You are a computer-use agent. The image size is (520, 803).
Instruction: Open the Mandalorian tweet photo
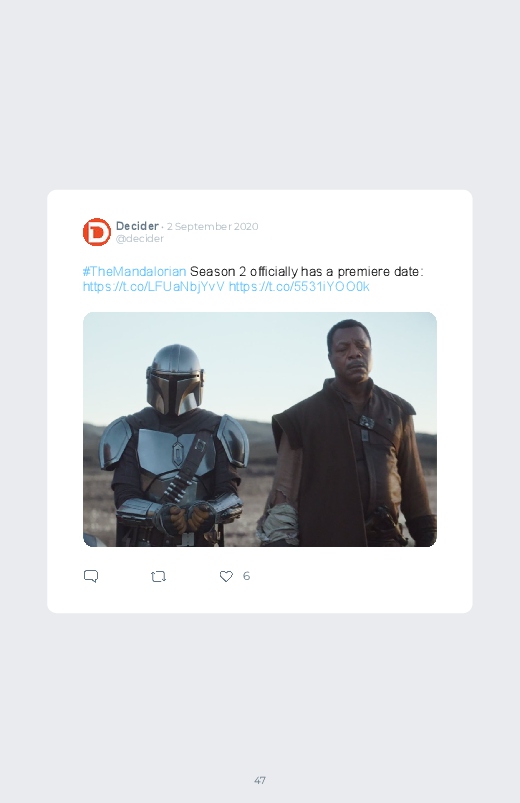[x=260, y=429]
